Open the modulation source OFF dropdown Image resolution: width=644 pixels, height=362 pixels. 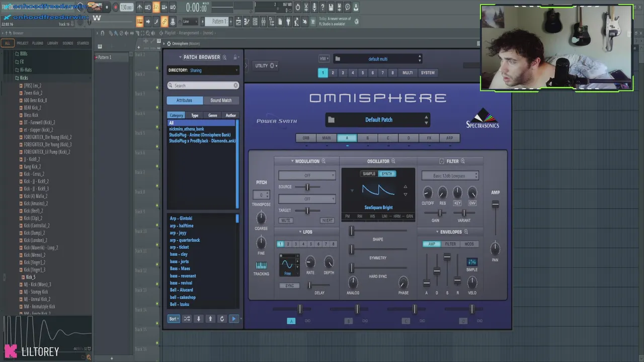tap(307, 175)
